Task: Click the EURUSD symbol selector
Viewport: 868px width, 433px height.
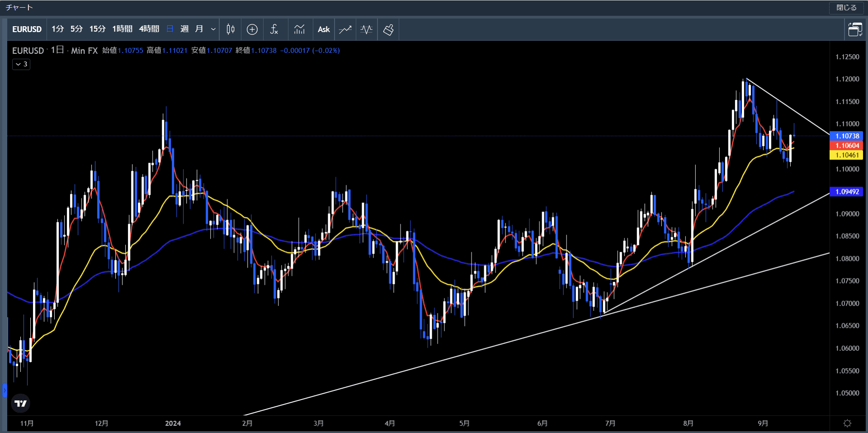Action: coord(27,29)
